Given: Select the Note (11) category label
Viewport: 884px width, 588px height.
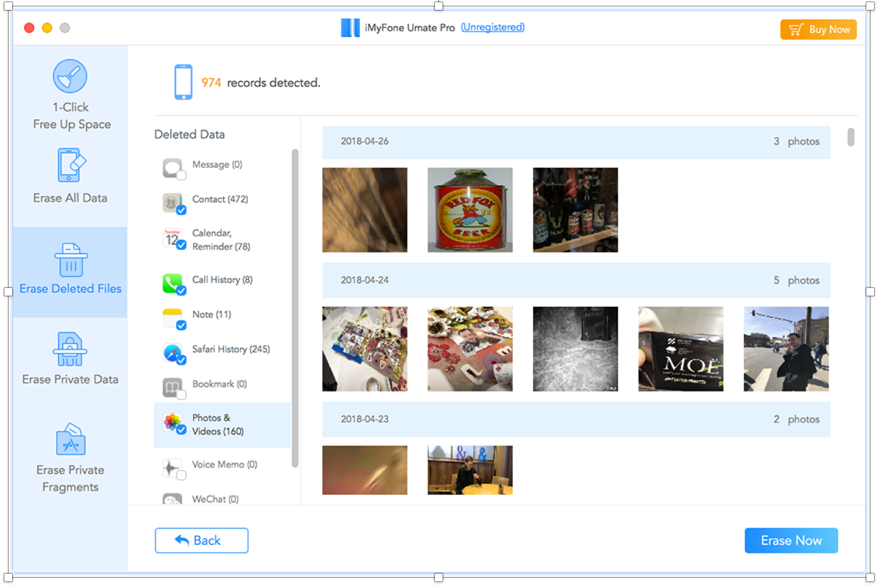Looking at the screenshot, I should 211,314.
